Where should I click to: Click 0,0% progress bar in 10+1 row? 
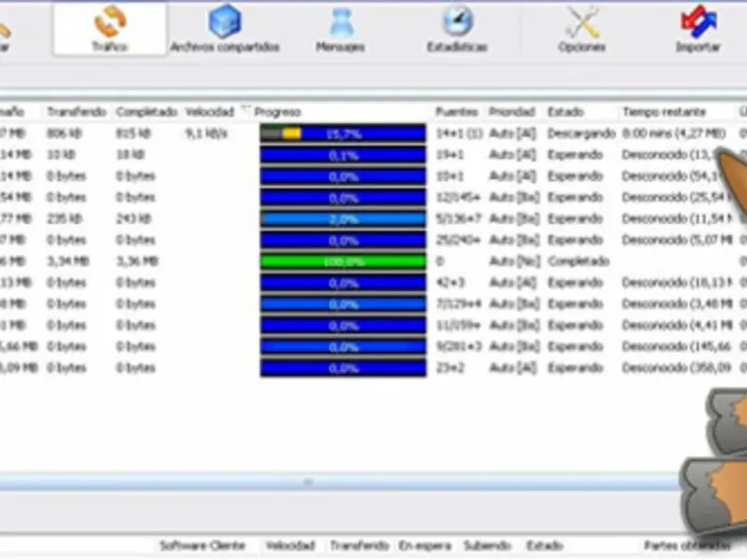click(343, 176)
